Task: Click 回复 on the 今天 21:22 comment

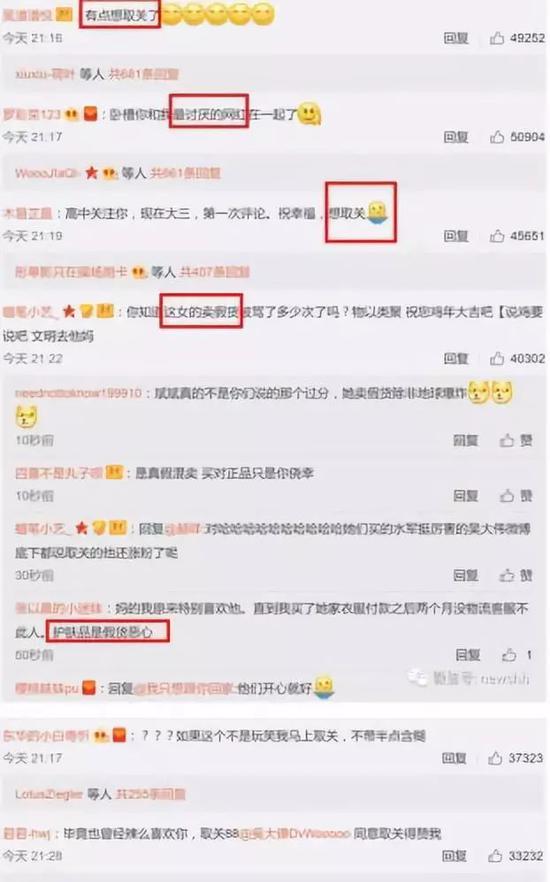Action: click(456, 358)
